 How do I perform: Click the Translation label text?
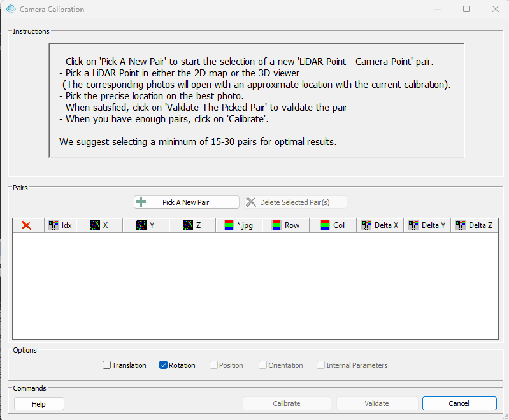(129, 365)
